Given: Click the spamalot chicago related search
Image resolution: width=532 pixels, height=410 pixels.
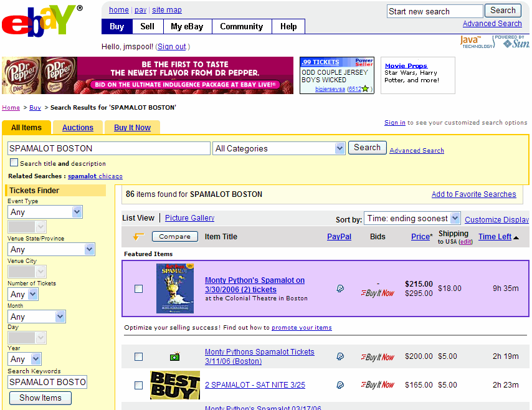Looking at the screenshot, I should (x=95, y=176).
